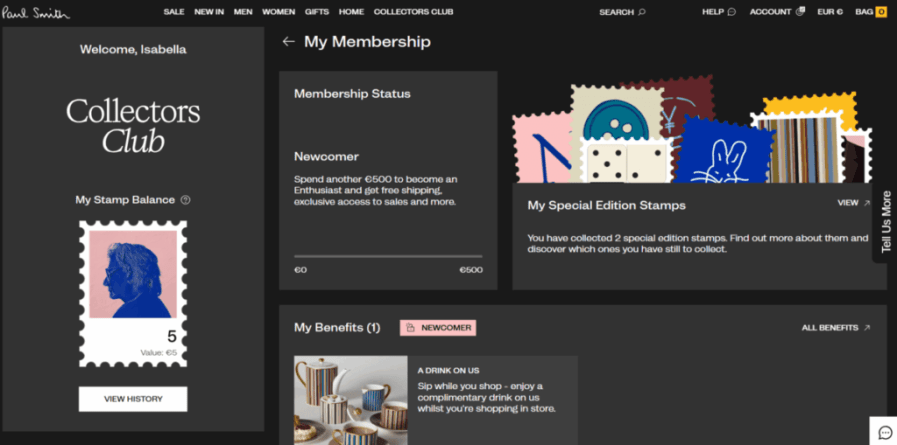Click the Collectors Club logo text

click(x=133, y=126)
